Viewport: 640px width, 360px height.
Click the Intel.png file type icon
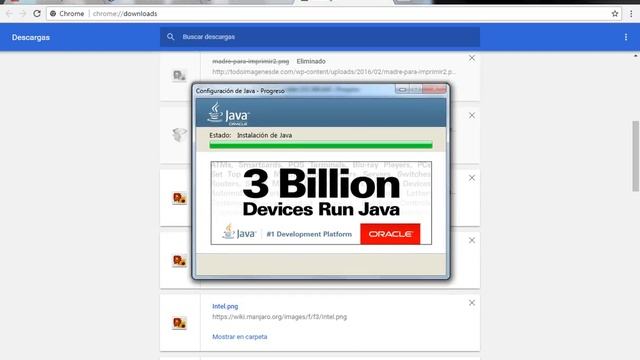pyautogui.click(x=180, y=323)
